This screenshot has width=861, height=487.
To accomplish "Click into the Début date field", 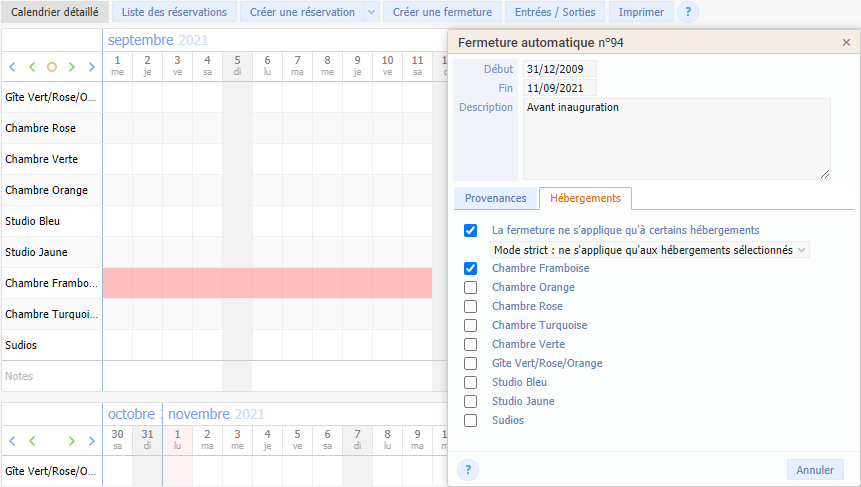I will point(559,69).
